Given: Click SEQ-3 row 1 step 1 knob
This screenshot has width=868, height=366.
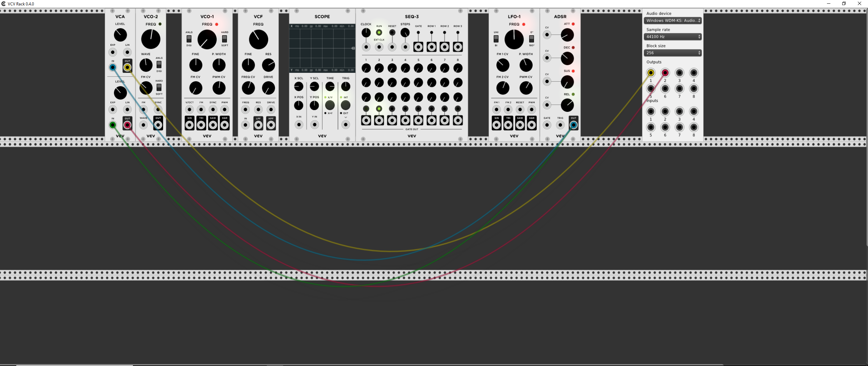Looking at the screenshot, I should (366, 68).
